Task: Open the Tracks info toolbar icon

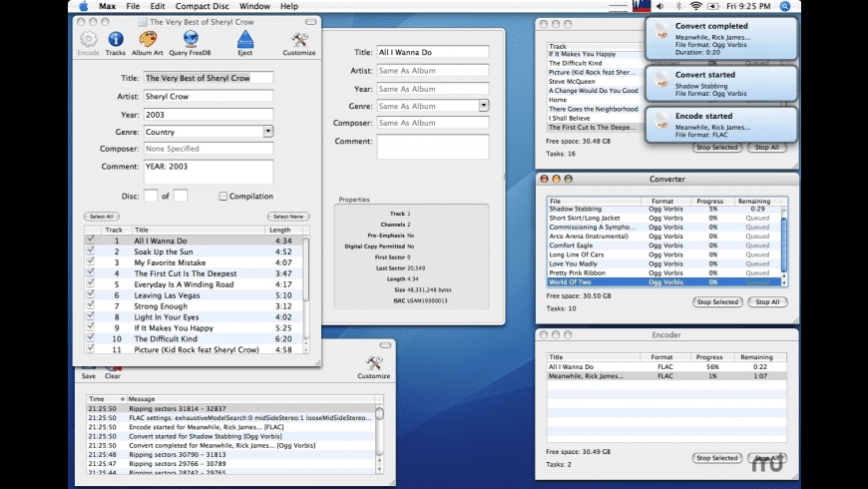Action: click(116, 40)
